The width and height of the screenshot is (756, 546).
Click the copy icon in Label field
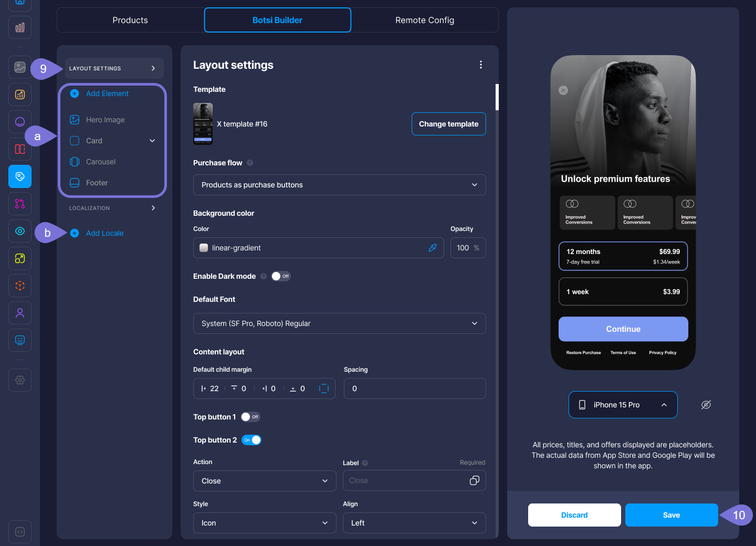pyautogui.click(x=474, y=480)
